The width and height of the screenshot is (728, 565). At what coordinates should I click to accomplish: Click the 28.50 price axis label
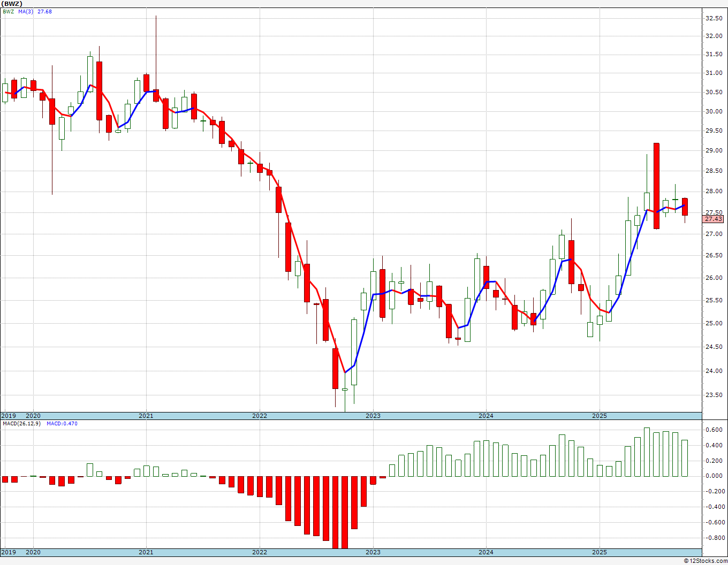714,171
